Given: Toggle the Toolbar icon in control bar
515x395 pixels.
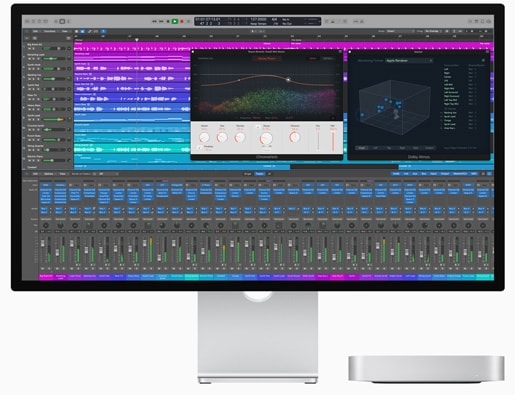Looking at the screenshot, I should tap(46, 21).
